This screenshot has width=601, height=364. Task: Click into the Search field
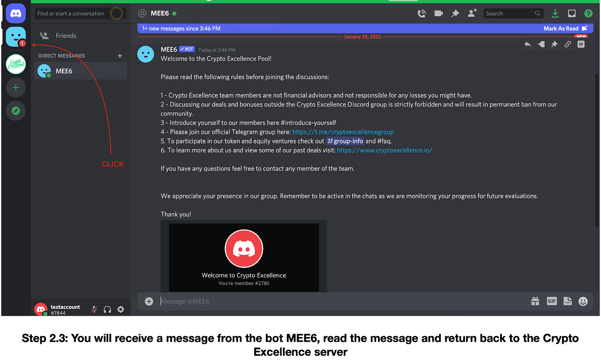[513, 13]
